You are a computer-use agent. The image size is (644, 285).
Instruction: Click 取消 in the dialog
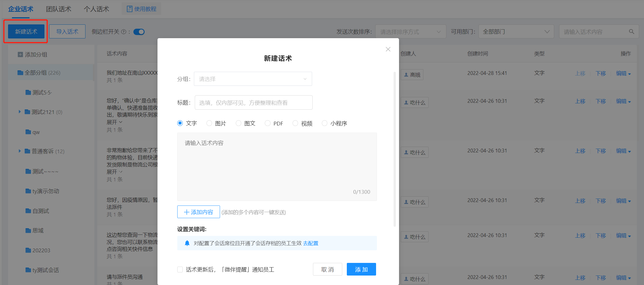pyautogui.click(x=328, y=270)
